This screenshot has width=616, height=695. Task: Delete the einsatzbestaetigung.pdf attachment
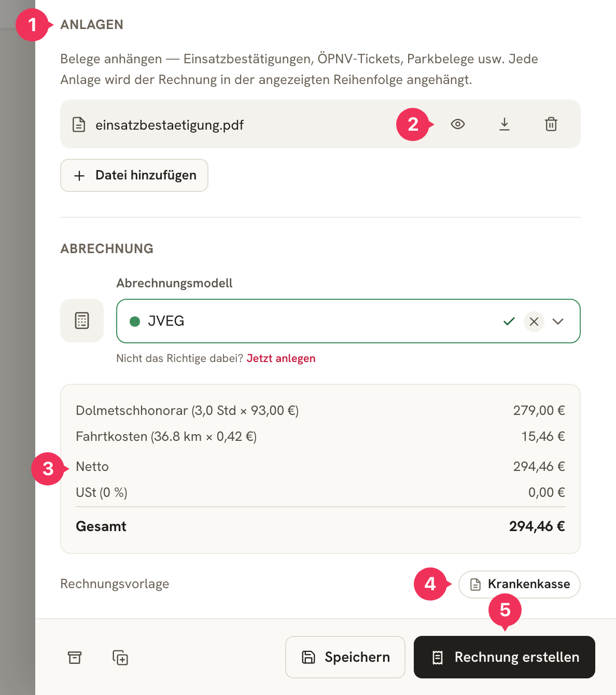pyautogui.click(x=551, y=124)
